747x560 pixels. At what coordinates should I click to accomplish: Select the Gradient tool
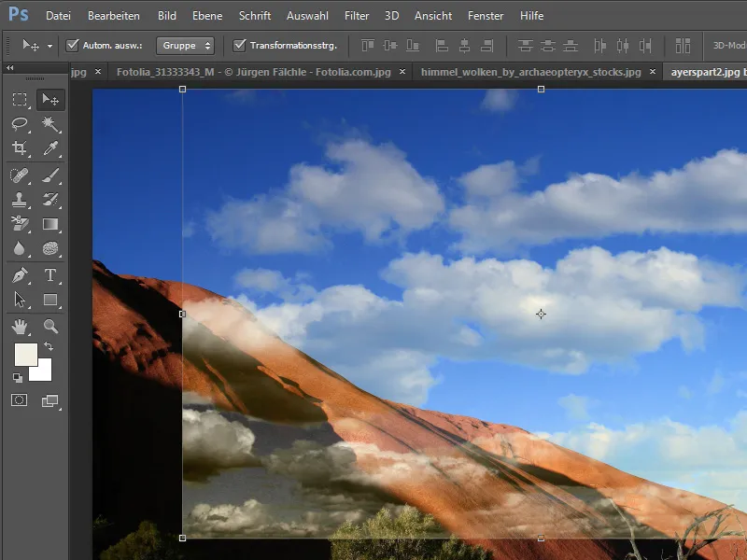[x=50, y=223]
